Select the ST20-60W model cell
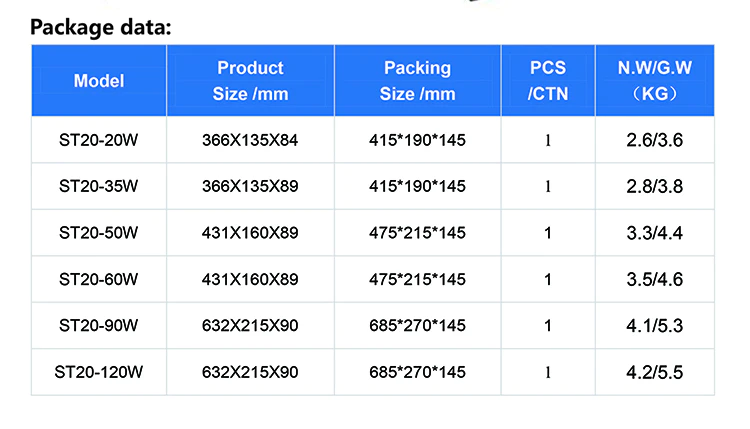 coord(99,279)
